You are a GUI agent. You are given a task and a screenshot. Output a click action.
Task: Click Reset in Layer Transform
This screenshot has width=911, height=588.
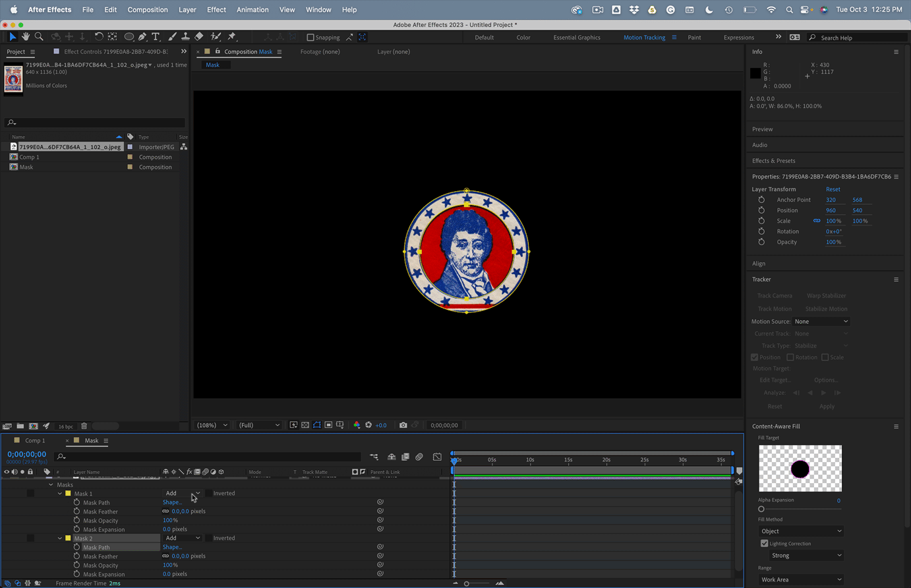point(833,189)
